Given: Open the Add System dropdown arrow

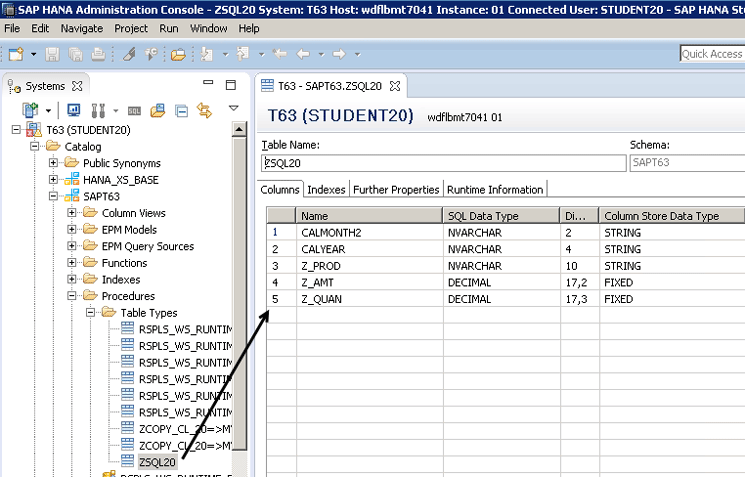Looking at the screenshot, I should pos(48,111).
